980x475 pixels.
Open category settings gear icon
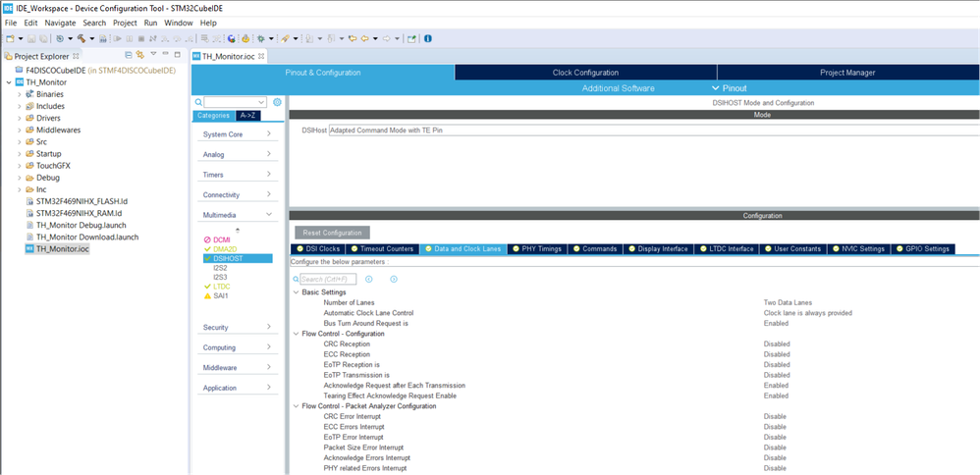[278, 102]
